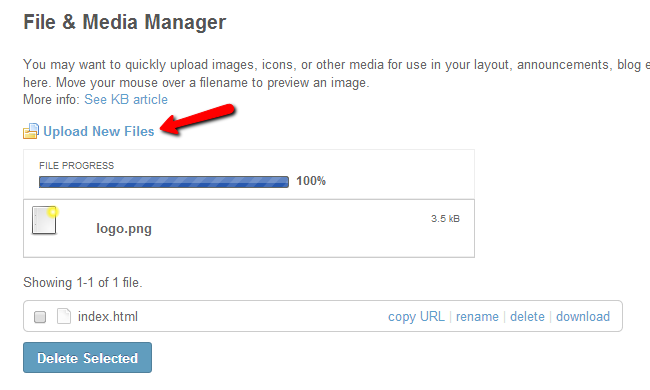Open the Upload New Files link
The height and width of the screenshot is (390, 650).
click(99, 131)
